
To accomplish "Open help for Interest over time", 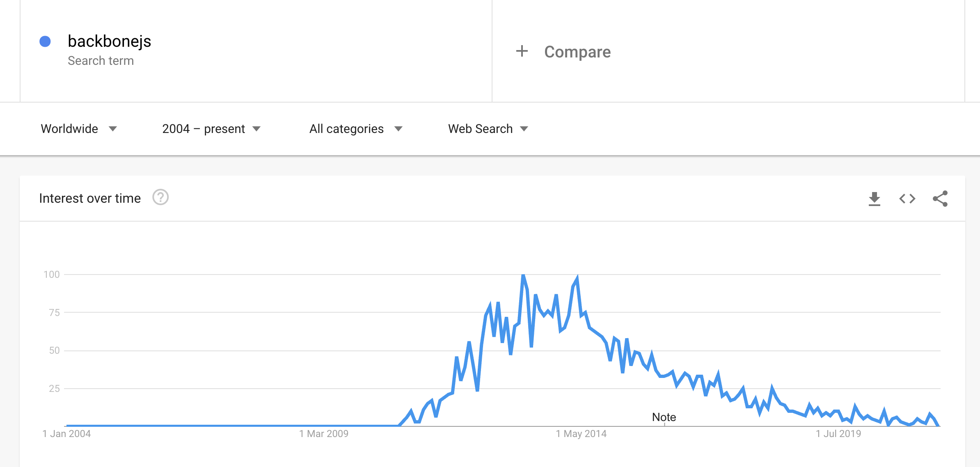I will (x=160, y=197).
